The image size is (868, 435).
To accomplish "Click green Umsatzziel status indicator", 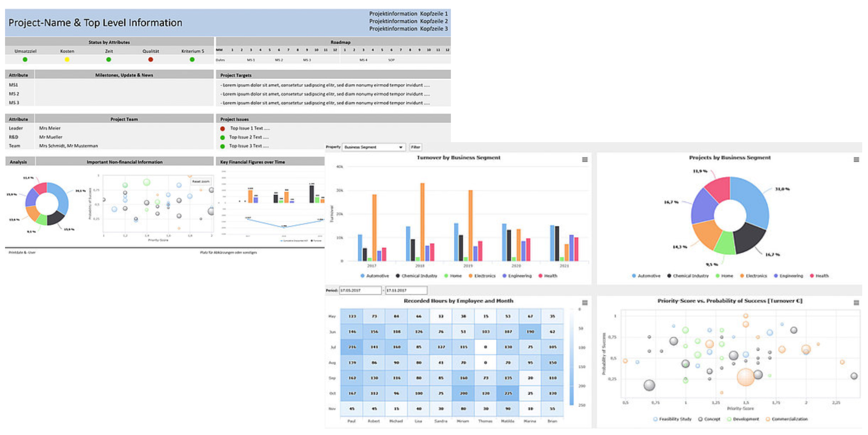I will (x=25, y=60).
